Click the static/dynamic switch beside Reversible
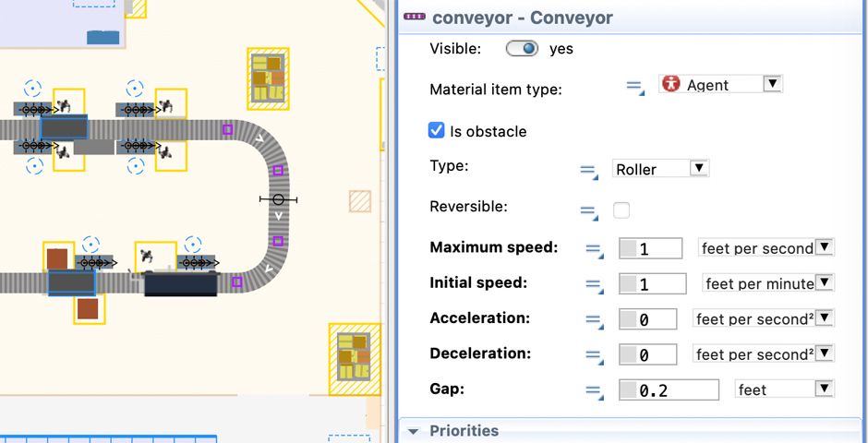Screen dimensions: 868x443 point(588,212)
